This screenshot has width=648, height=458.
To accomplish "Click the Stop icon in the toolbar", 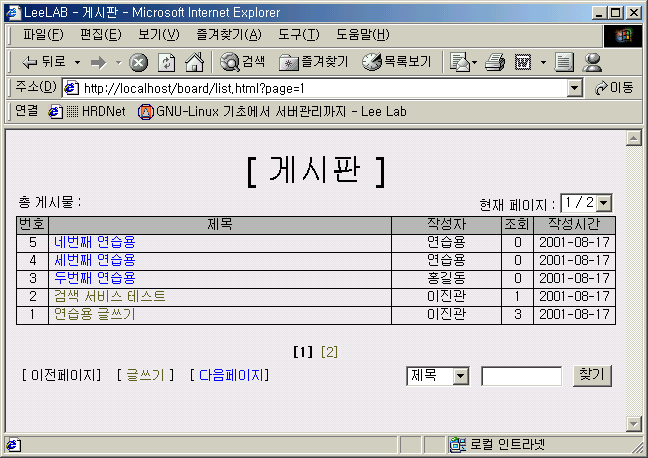I will click(x=139, y=62).
